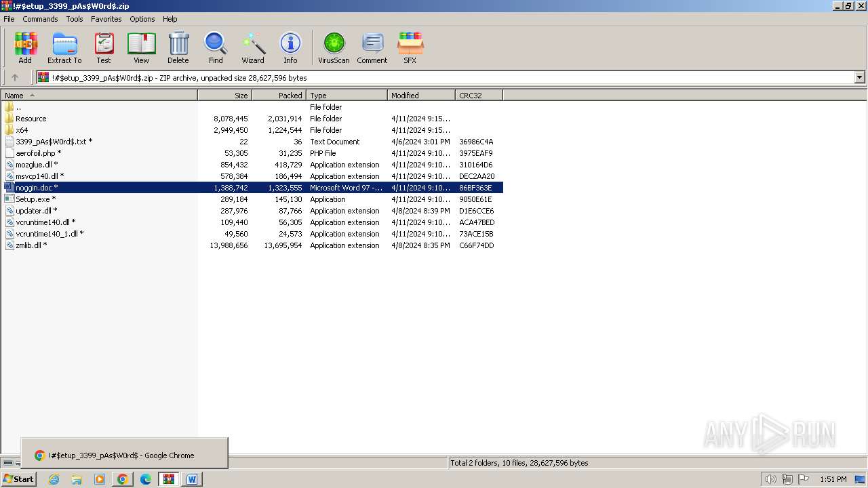868x488 pixels.
Task: Open the Commands menu
Action: [x=40, y=19]
